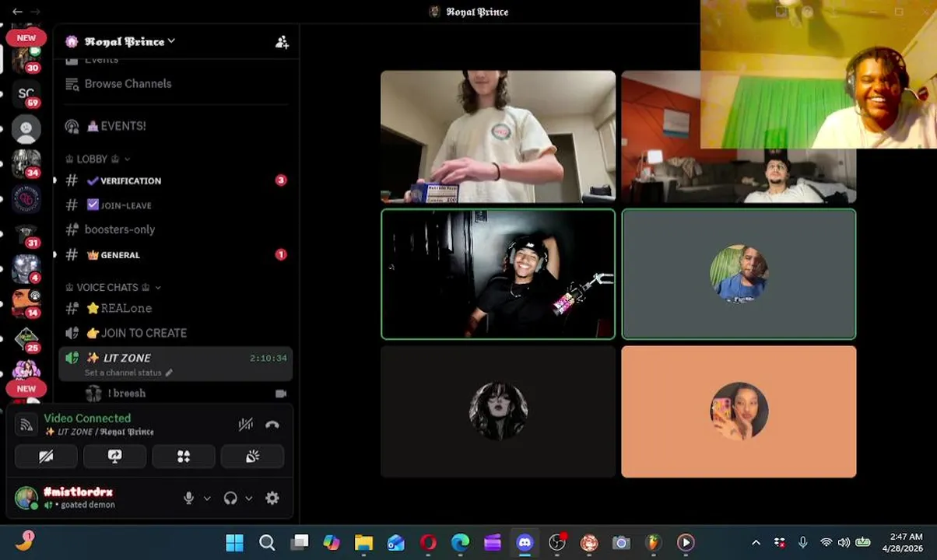Open Opera browser from the taskbar
The width and height of the screenshot is (937, 560).
428,542
